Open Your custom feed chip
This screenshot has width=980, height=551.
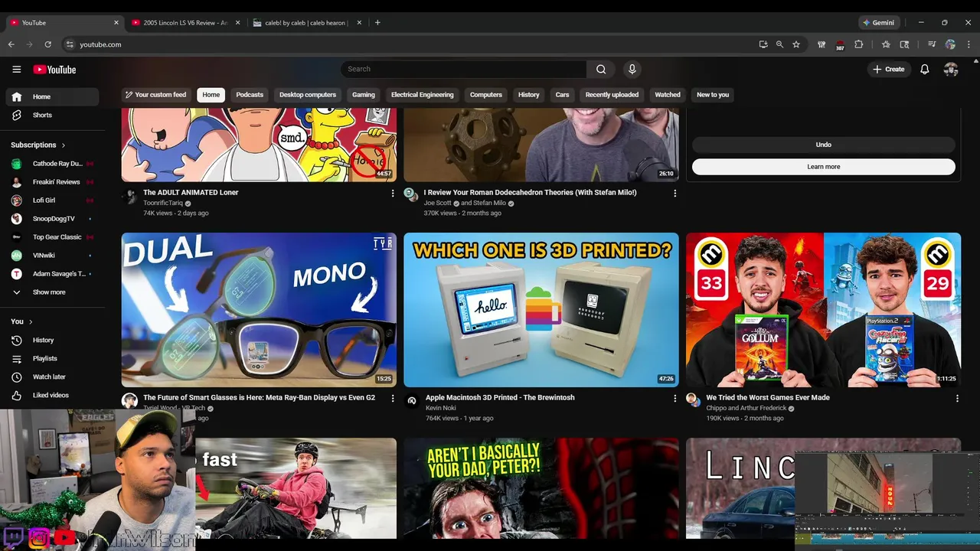click(x=156, y=95)
